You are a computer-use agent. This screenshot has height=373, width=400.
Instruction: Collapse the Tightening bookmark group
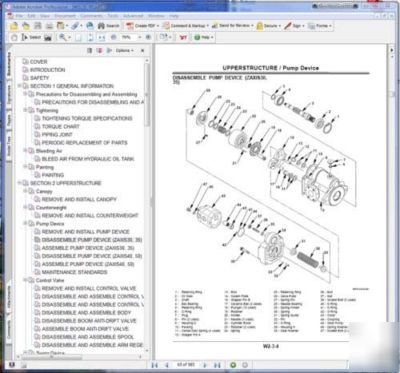click(x=25, y=110)
